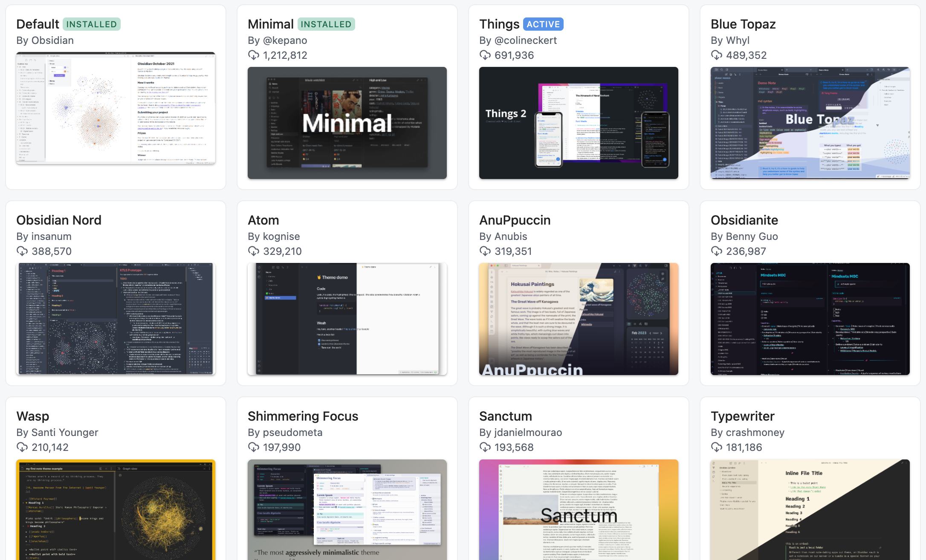Viewport: 926px width, 560px height.
Task: Select the Things theme title
Action: pos(499,24)
